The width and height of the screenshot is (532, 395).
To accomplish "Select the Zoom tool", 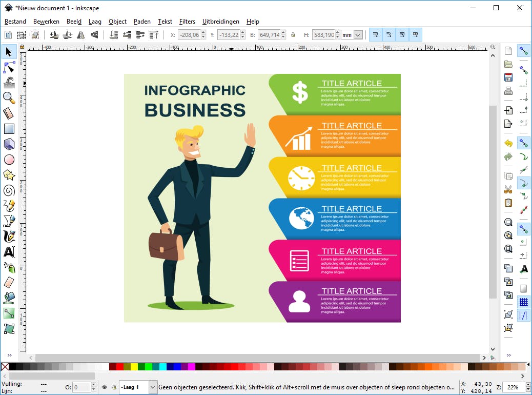I will 8,97.
